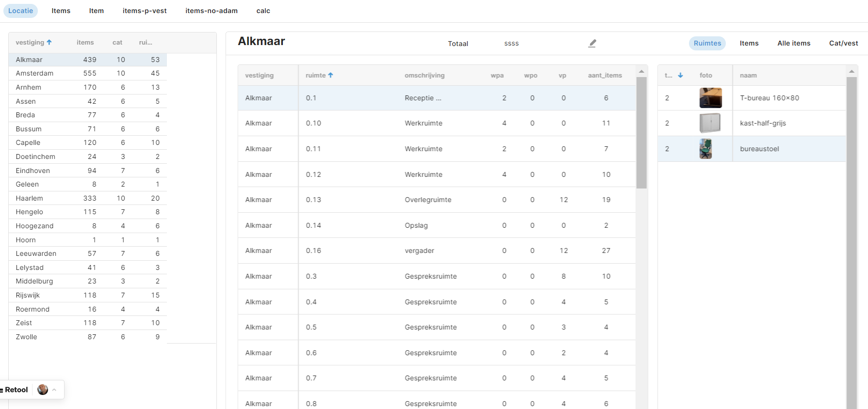Open the calc tab
868x409 pixels.
(263, 11)
